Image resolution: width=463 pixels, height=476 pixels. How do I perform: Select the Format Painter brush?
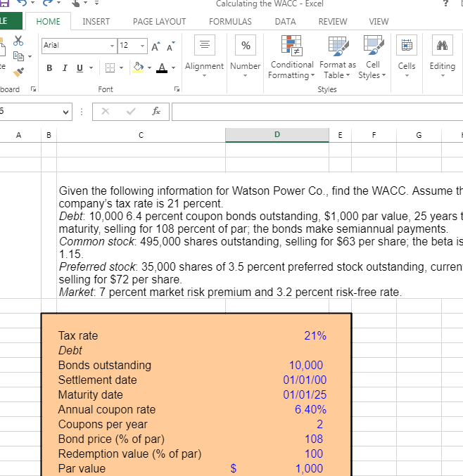pyautogui.click(x=18, y=72)
